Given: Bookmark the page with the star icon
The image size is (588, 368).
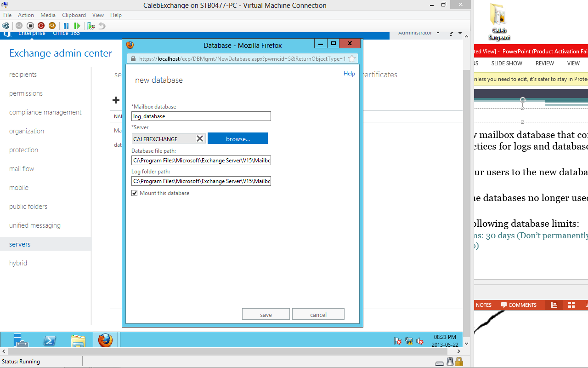Looking at the screenshot, I should click(x=352, y=58).
